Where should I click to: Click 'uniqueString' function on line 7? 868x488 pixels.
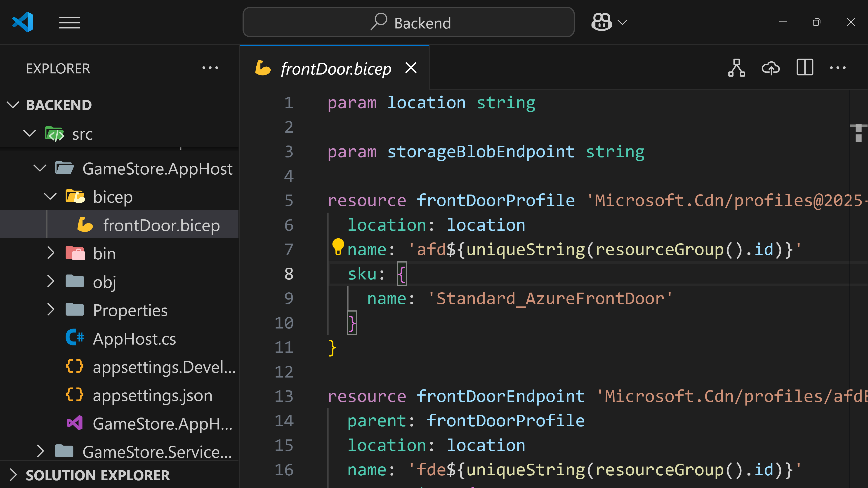click(x=526, y=250)
